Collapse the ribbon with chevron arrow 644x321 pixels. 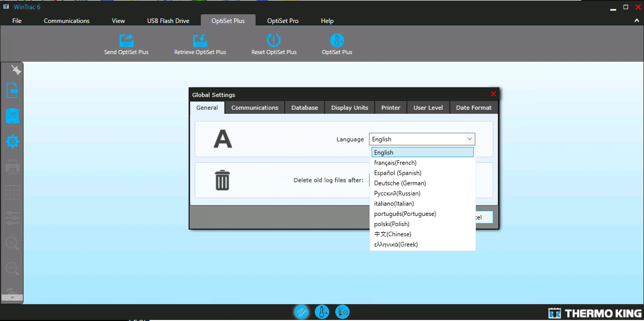point(637,21)
